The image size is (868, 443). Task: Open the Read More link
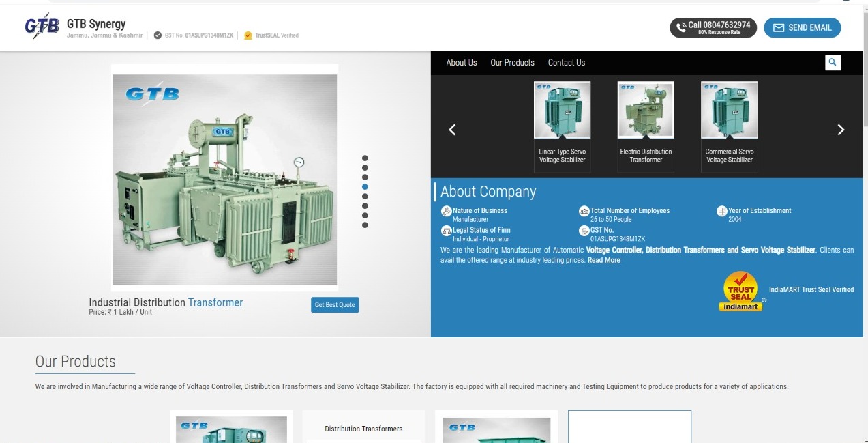click(x=604, y=260)
